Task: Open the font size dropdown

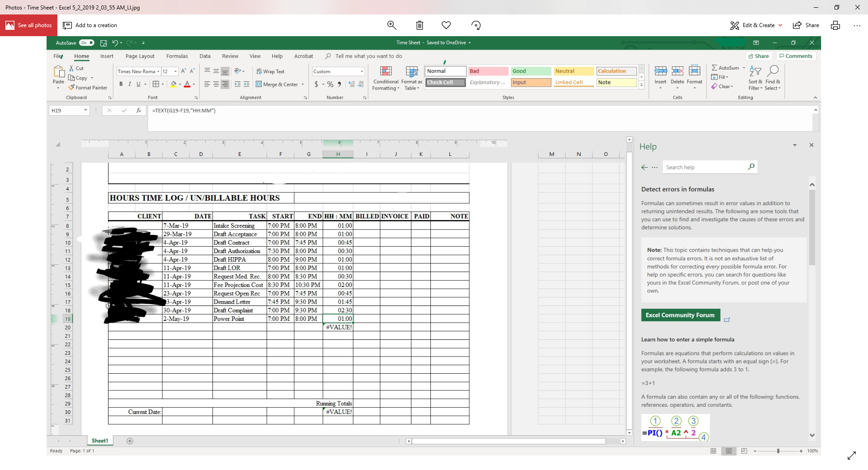Action: click(x=175, y=71)
